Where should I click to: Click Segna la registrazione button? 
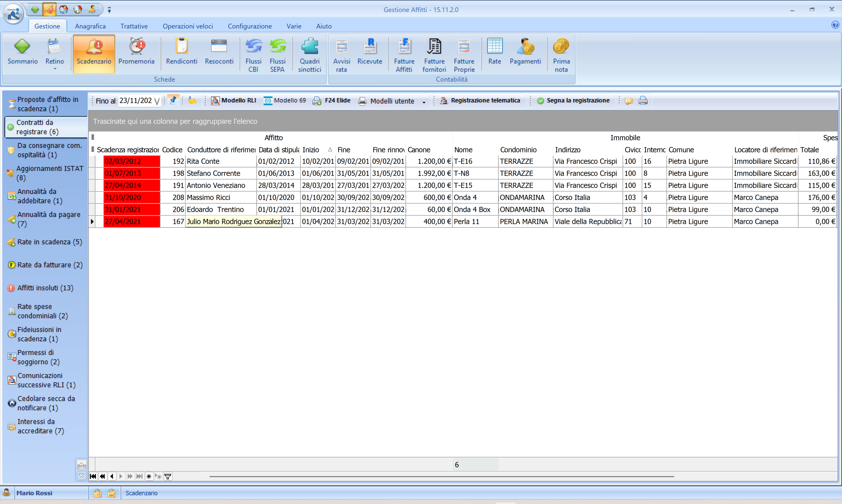click(x=574, y=101)
